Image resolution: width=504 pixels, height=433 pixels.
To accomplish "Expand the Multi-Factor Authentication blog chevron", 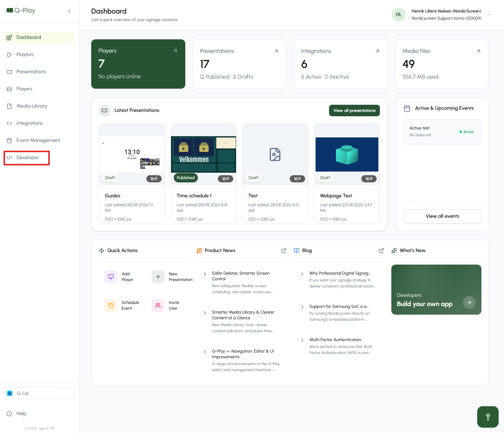I will click(302, 340).
